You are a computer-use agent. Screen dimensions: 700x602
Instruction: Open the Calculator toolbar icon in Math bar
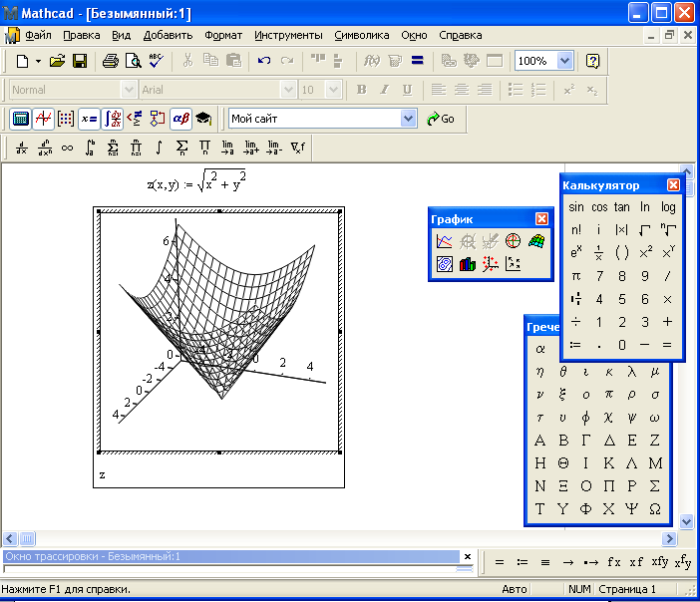tap(20, 119)
